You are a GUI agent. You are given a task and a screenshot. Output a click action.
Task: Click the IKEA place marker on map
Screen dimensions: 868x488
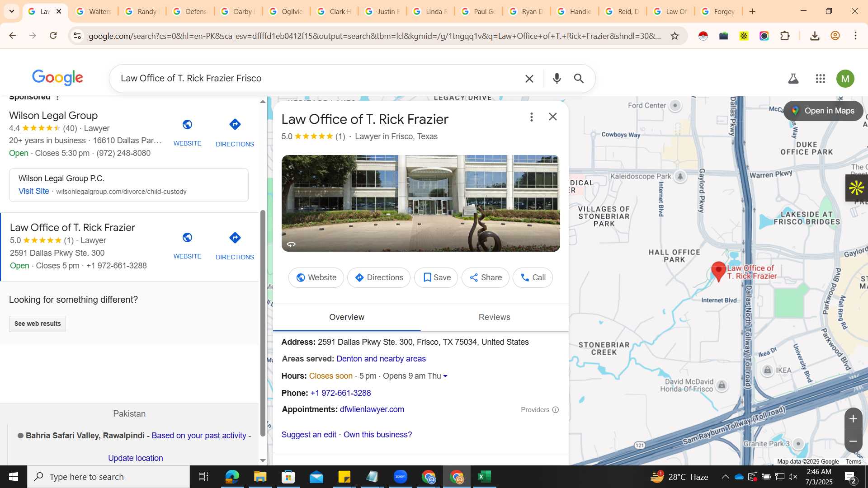(767, 371)
